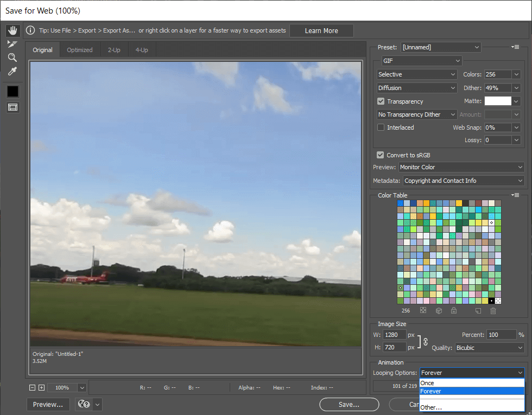532x415 pixels.
Task: Enable the Interlaced checkbox
Action: tap(381, 127)
